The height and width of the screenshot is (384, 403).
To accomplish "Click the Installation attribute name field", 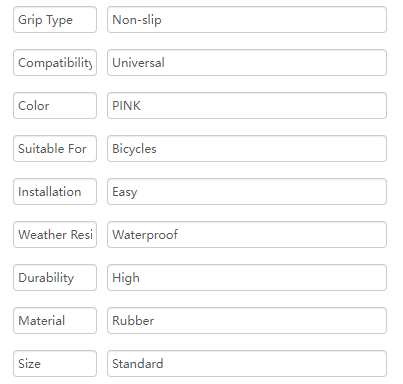I will point(55,192).
